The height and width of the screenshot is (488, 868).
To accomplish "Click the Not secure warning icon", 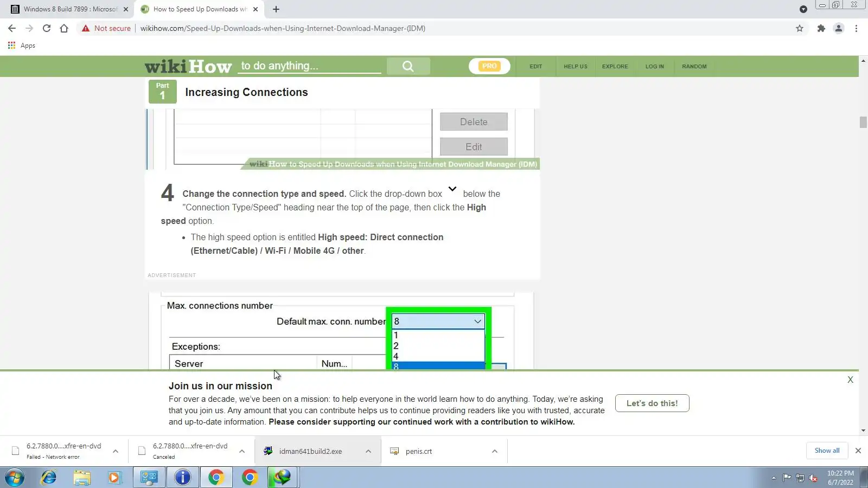I will pyautogui.click(x=86, y=28).
